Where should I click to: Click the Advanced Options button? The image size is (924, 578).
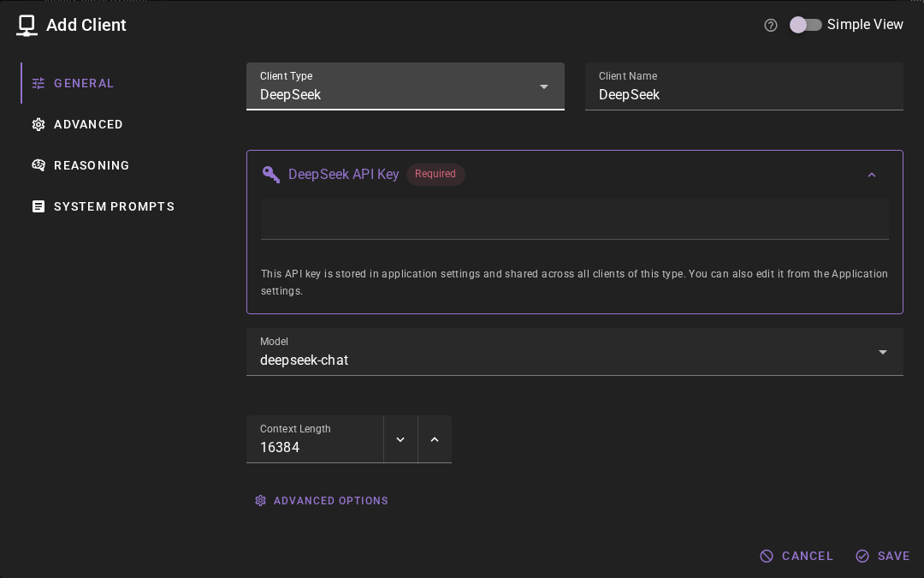[x=321, y=501]
